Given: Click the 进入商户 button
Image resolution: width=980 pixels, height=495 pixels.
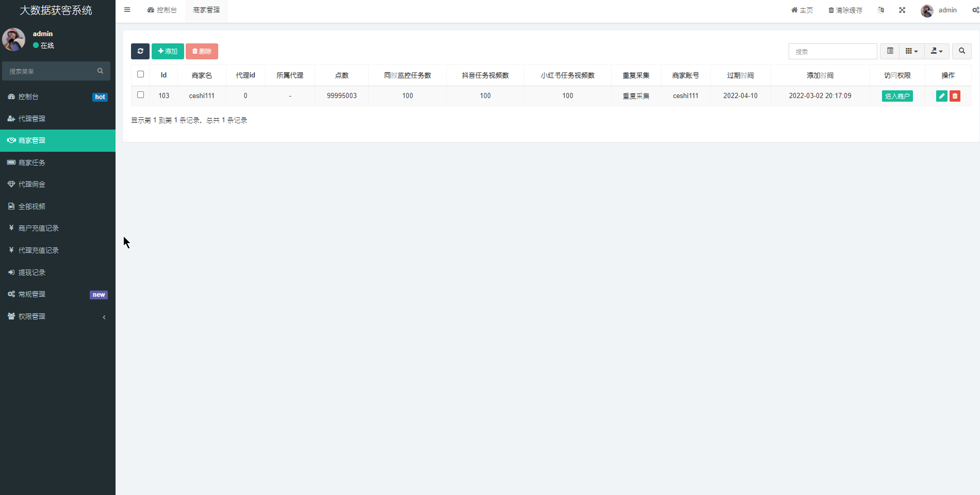Looking at the screenshot, I should [x=897, y=96].
